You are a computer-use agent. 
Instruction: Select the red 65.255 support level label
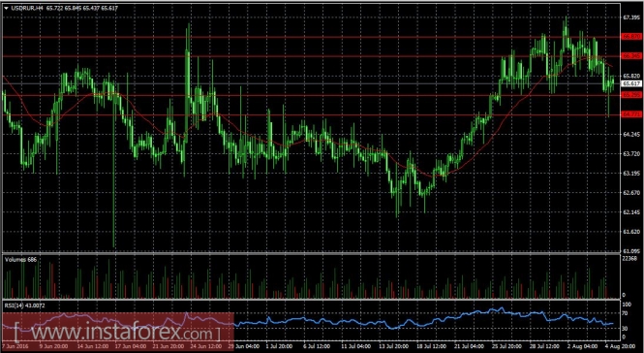pos(630,95)
